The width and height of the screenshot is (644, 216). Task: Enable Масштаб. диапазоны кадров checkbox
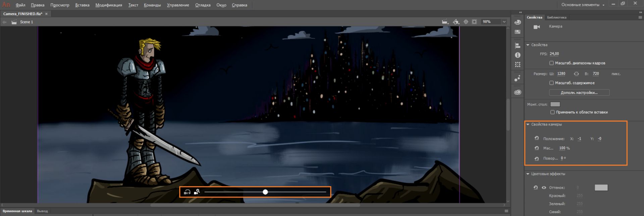click(551, 63)
